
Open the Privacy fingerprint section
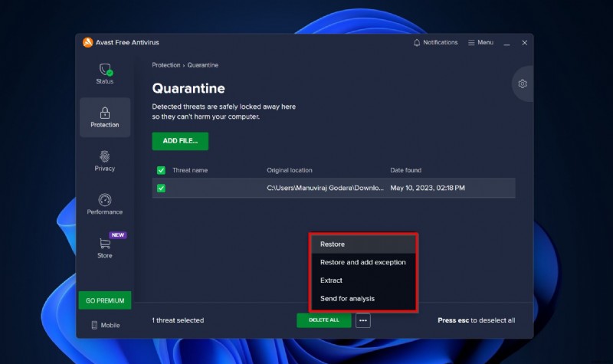(x=105, y=161)
